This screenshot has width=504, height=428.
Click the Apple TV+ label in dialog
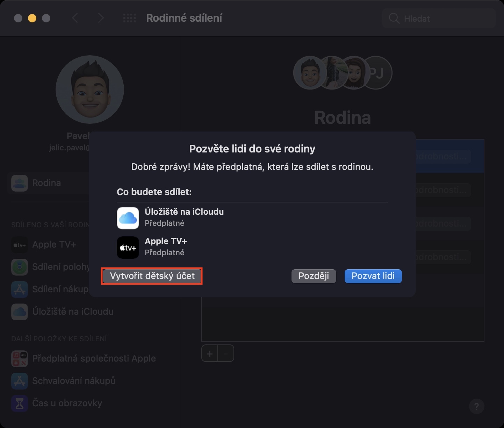pos(166,241)
